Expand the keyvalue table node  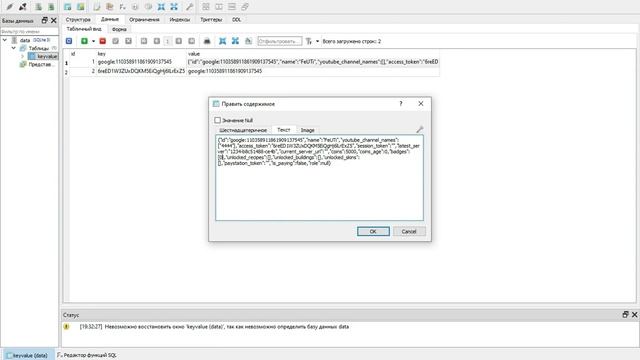(22, 56)
